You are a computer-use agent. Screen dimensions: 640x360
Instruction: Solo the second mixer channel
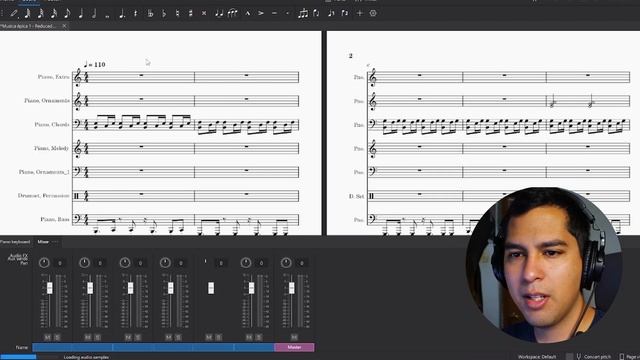98,337
